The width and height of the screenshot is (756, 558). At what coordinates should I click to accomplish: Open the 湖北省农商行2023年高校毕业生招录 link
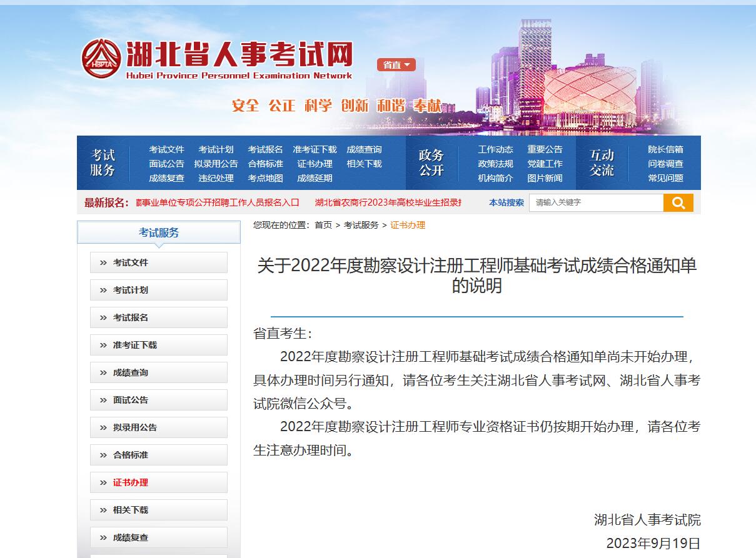click(388, 202)
